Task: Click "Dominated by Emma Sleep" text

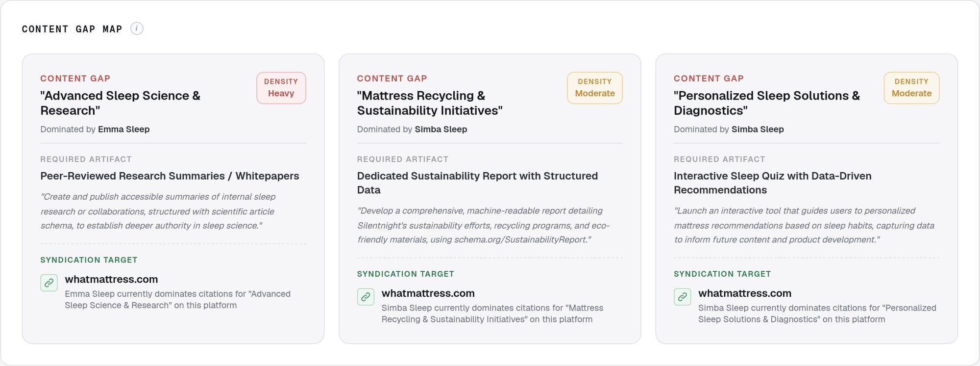Action: click(95, 130)
